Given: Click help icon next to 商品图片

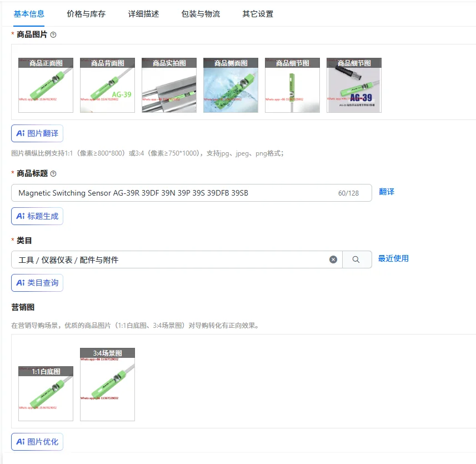Looking at the screenshot, I should (x=53, y=35).
